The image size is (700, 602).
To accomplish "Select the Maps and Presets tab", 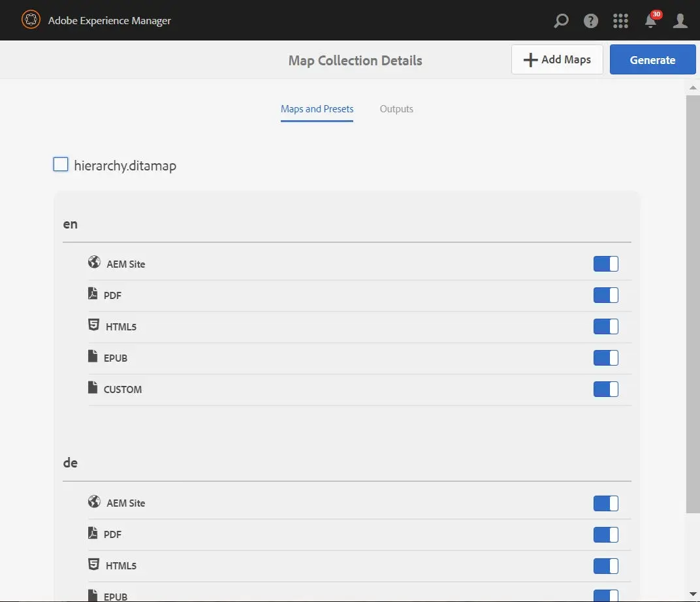I will pyautogui.click(x=317, y=109).
